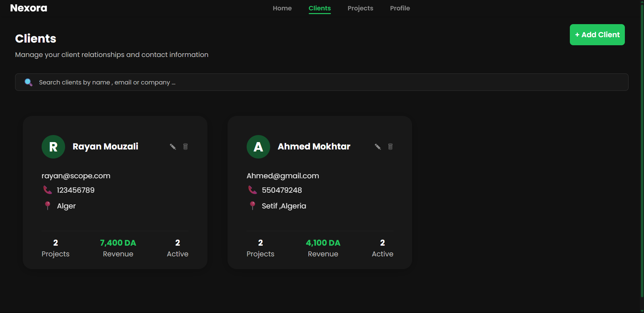The width and height of the screenshot is (644, 313).
Task: Click the phone icon next to 550479248
Action: 252,190
